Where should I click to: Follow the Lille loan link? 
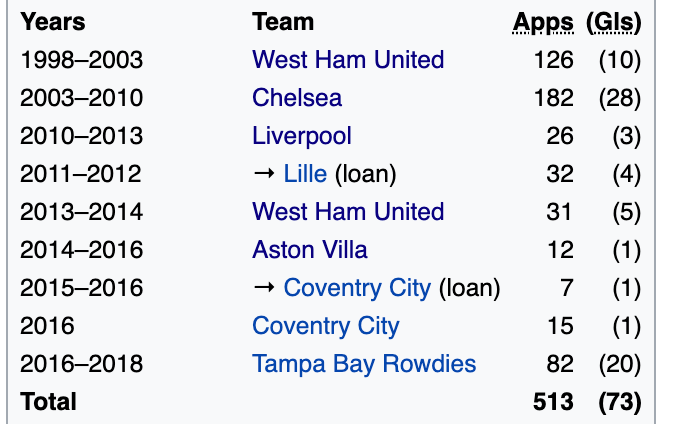305,174
